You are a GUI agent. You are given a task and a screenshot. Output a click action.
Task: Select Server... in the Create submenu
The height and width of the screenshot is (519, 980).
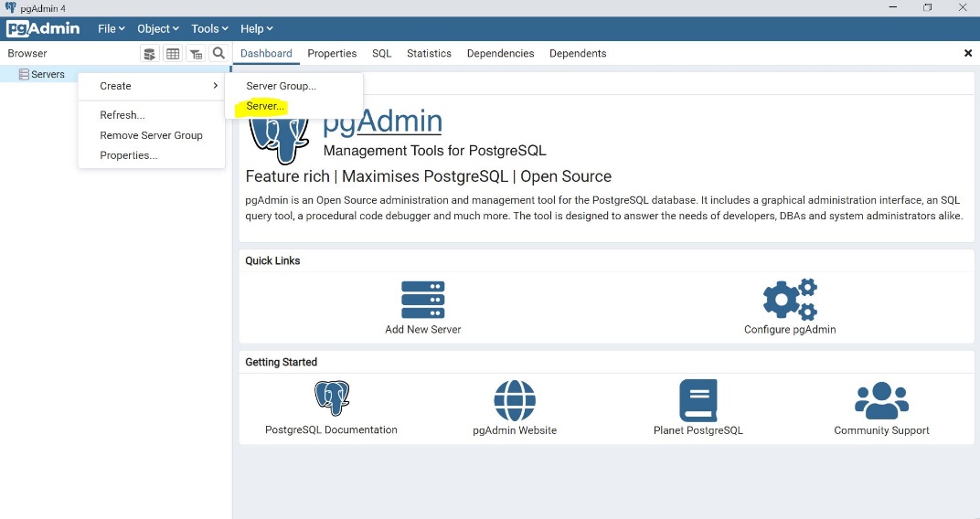[293, 106]
